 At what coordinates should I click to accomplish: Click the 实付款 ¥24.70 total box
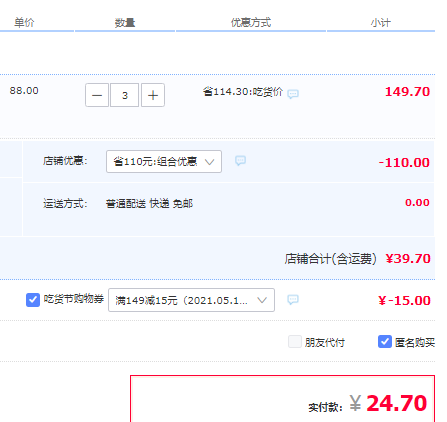(282, 399)
